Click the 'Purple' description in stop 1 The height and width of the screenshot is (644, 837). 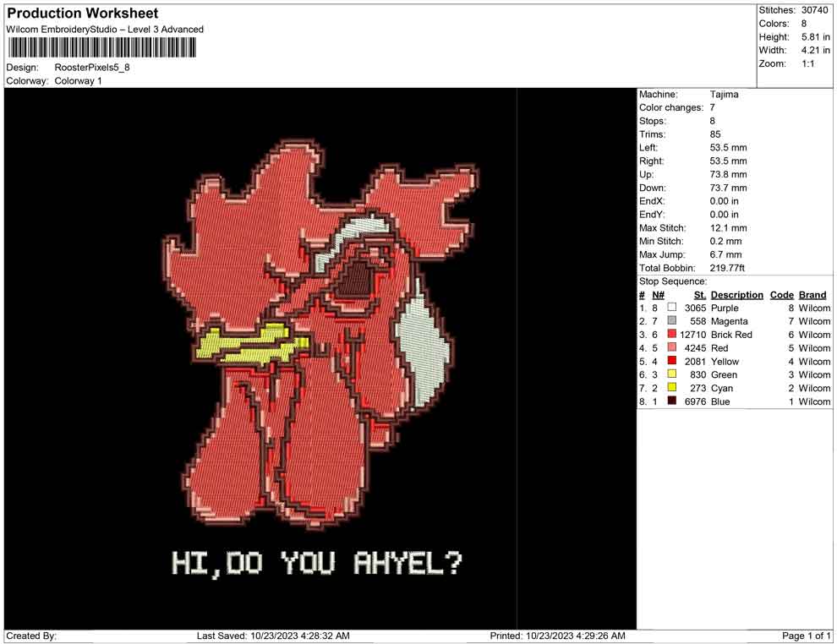coord(725,308)
